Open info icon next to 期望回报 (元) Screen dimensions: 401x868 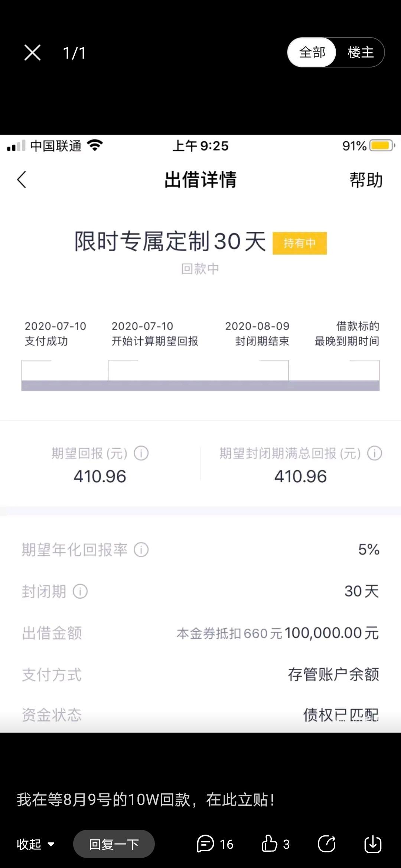click(x=141, y=453)
